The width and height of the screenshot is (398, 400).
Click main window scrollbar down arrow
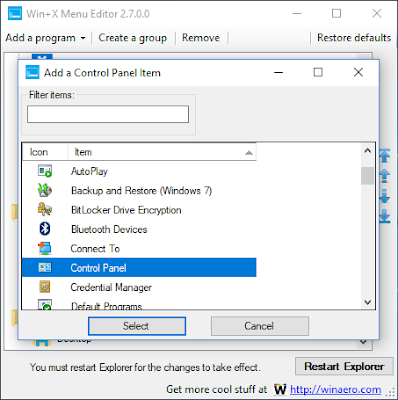pyautogui.click(x=364, y=342)
